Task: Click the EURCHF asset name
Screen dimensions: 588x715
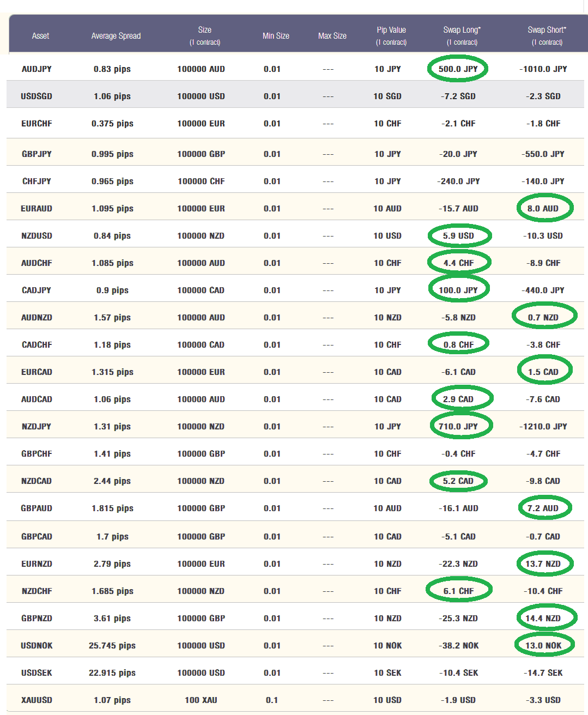Action: (37, 124)
